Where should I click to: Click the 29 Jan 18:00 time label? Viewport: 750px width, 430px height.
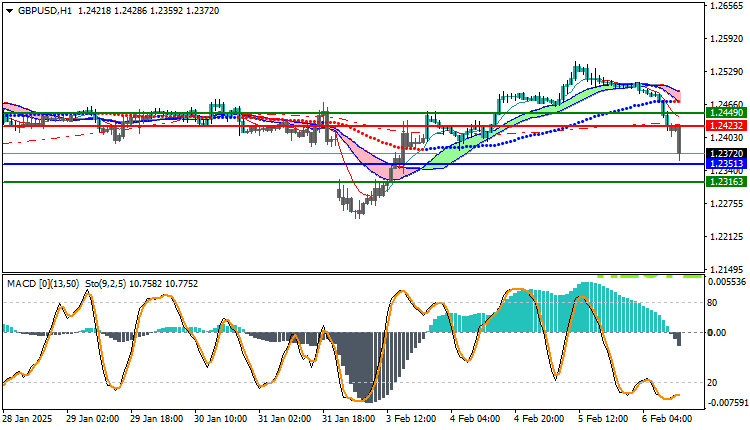(x=156, y=419)
